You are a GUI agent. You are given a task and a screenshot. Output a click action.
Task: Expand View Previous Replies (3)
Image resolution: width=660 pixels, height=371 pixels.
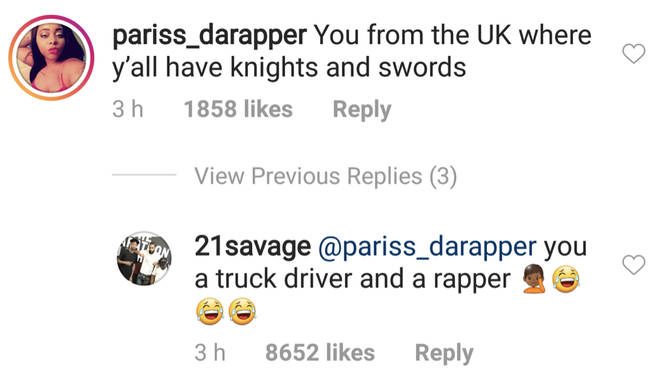(x=325, y=176)
